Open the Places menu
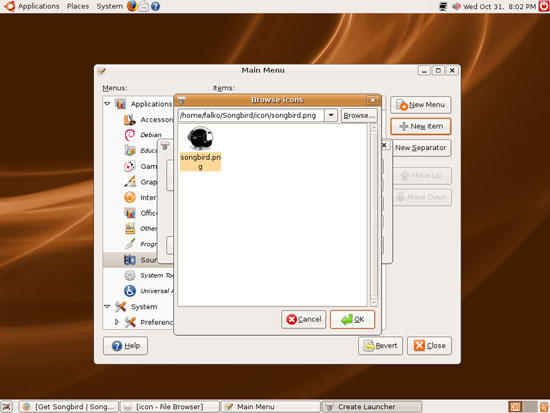The image size is (550, 413). tap(78, 6)
